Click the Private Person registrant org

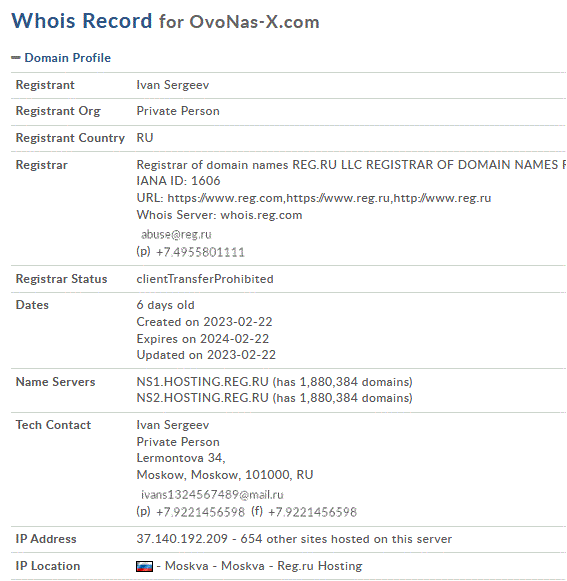click(x=178, y=111)
